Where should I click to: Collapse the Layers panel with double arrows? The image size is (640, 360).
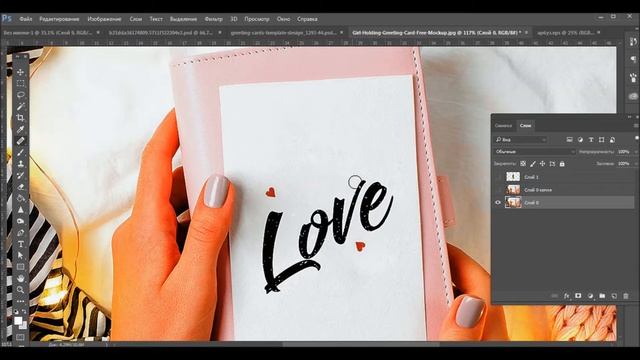(629, 117)
